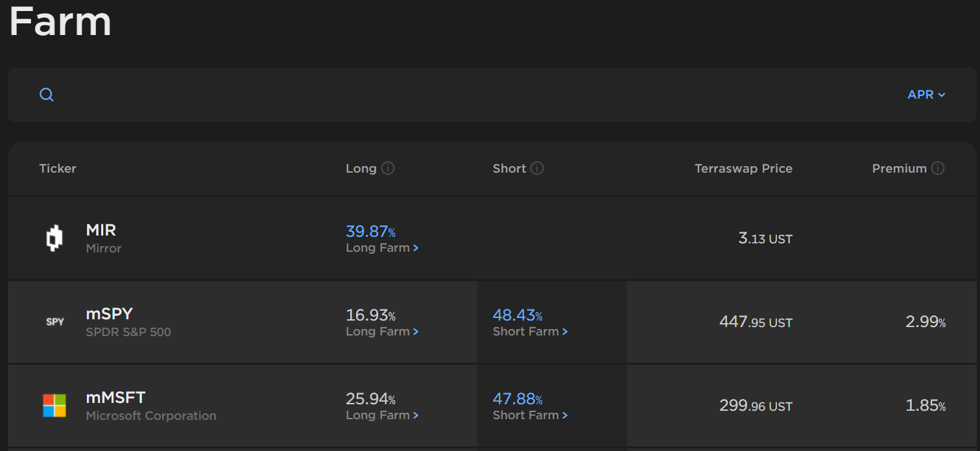Open the mMSFT Short Farm link
Viewport: 980px width, 451px height.
click(530, 415)
